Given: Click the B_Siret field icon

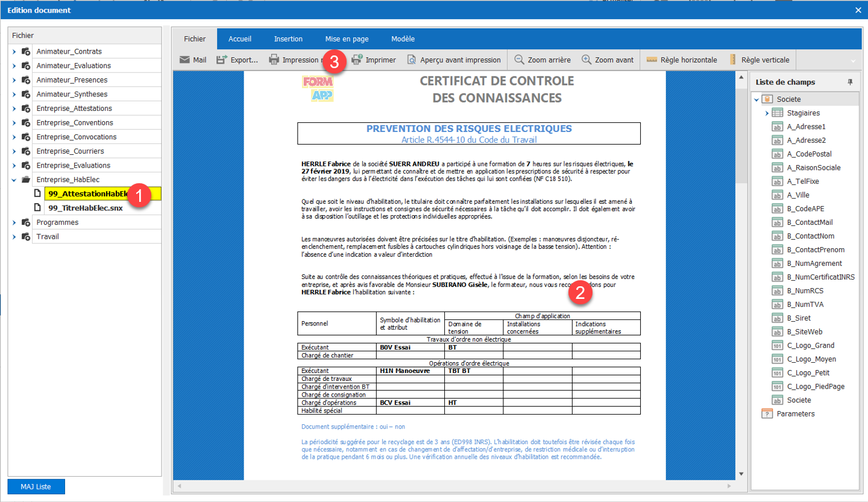Looking at the screenshot, I should tap(778, 318).
